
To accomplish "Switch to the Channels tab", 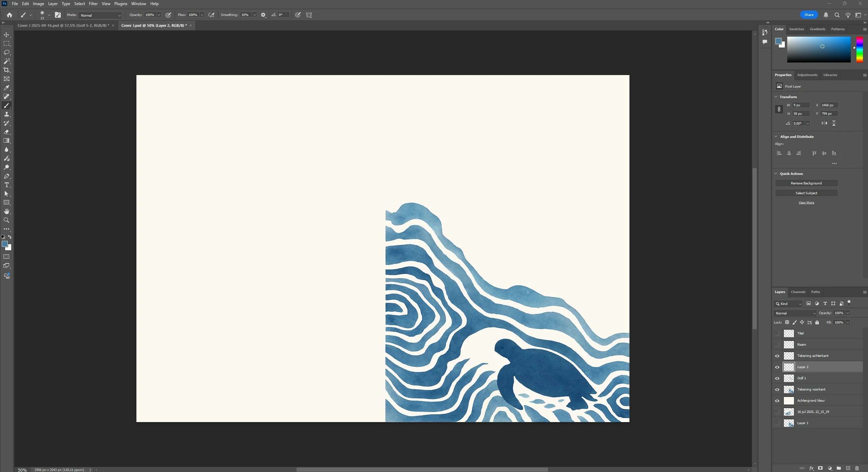I will coord(798,292).
